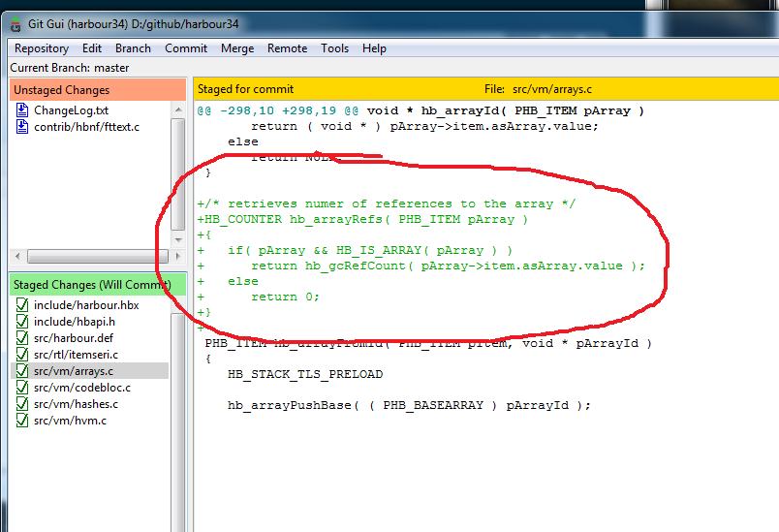This screenshot has height=532, width=779.
Task: Expand the Merge menu
Action: (237, 48)
